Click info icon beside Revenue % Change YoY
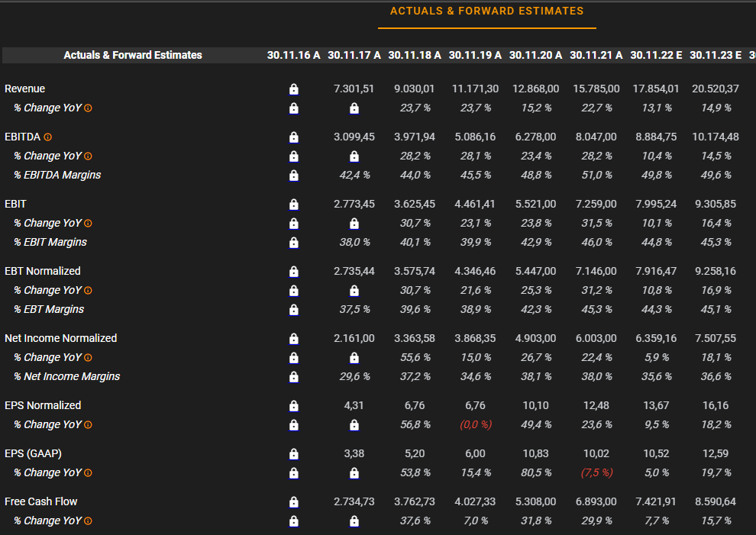The image size is (756, 535). (88, 108)
